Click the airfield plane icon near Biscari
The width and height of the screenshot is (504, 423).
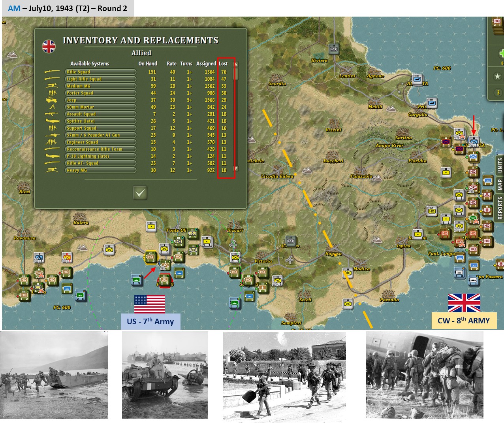click(234, 244)
